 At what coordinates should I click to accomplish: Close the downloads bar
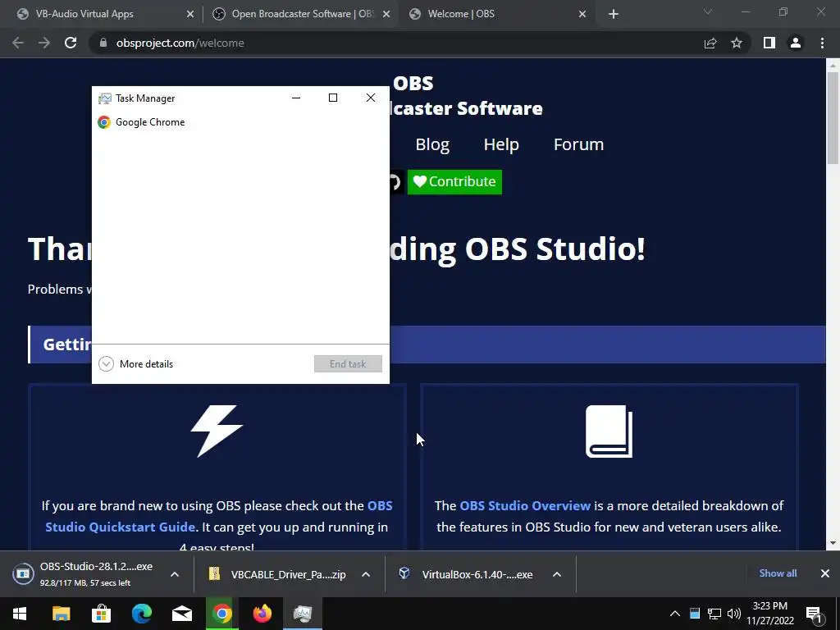tap(825, 573)
